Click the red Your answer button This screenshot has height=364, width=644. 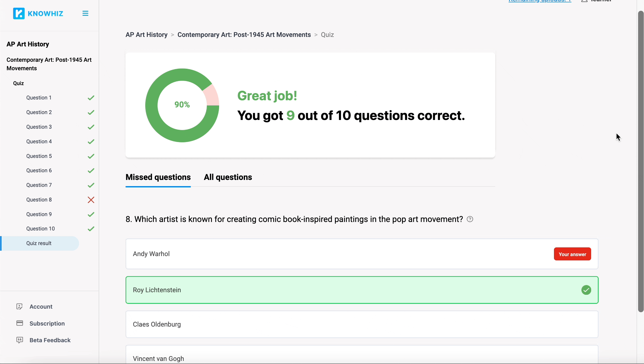tap(572, 254)
